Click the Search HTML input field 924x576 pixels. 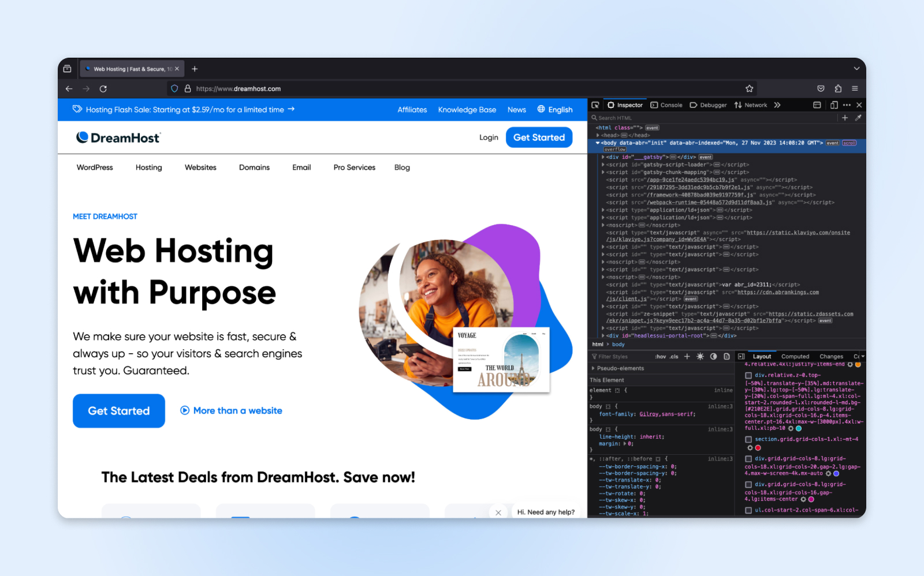[635, 117]
